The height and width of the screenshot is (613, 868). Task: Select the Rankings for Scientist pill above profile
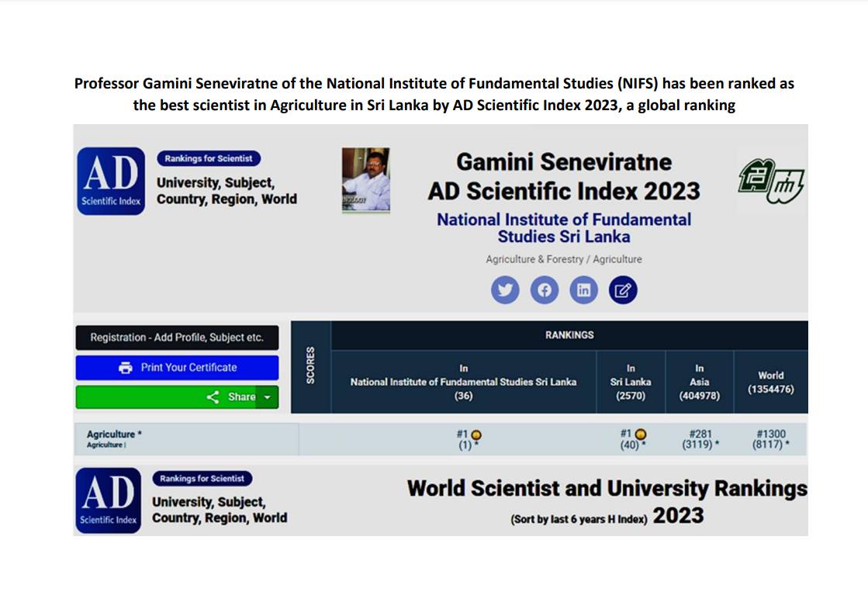[x=209, y=158]
